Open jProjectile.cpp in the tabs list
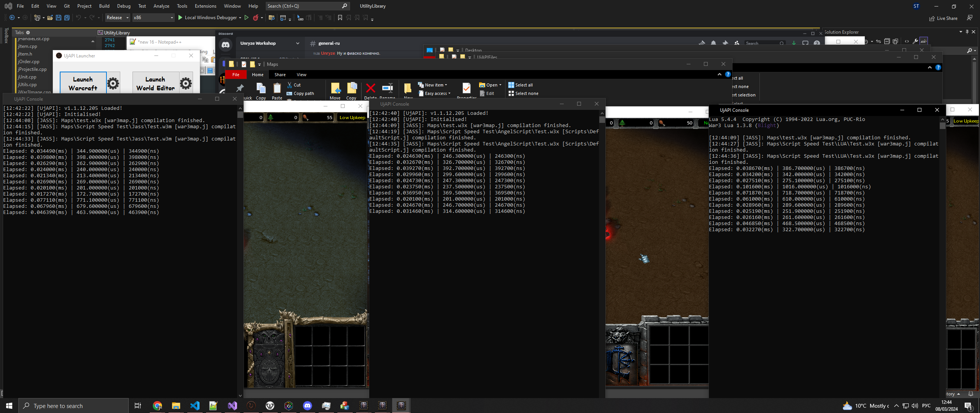 32,69
